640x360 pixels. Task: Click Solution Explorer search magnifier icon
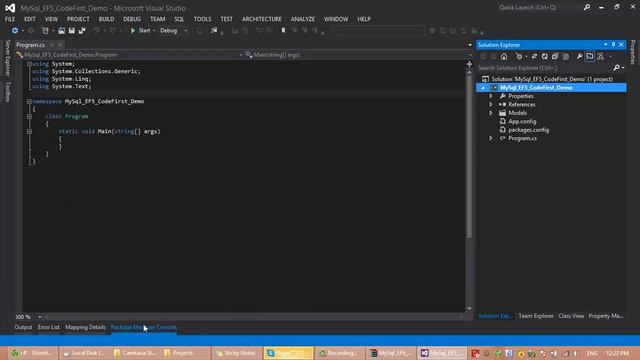[x=617, y=68]
